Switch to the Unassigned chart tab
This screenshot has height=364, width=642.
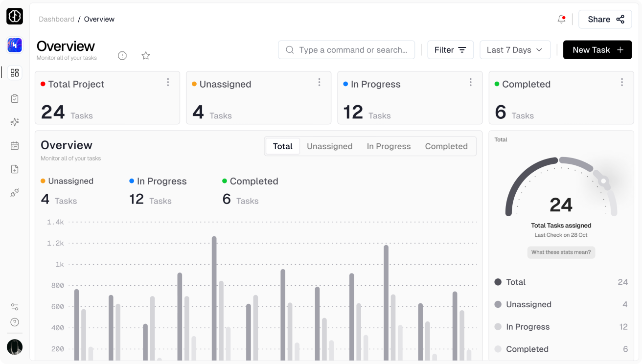click(x=329, y=146)
